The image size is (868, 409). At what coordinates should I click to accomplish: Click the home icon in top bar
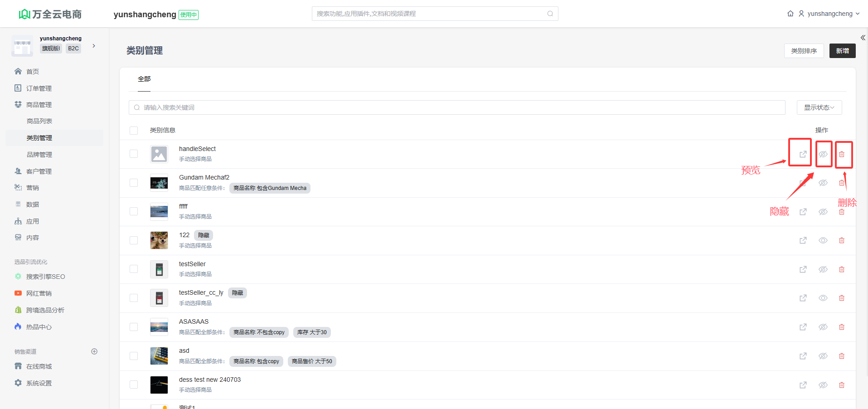pyautogui.click(x=790, y=14)
